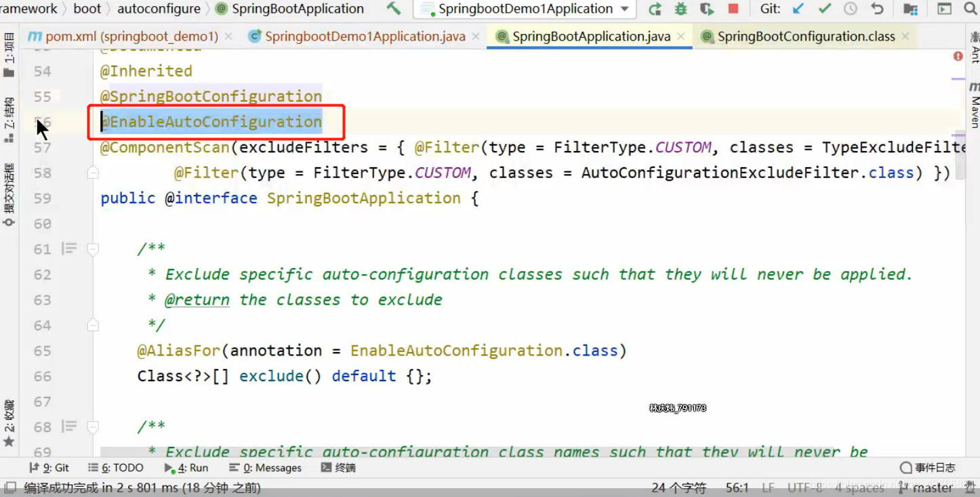Click the Git Show History clock icon
The width and height of the screenshot is (980, 497).
coord(851,9)
